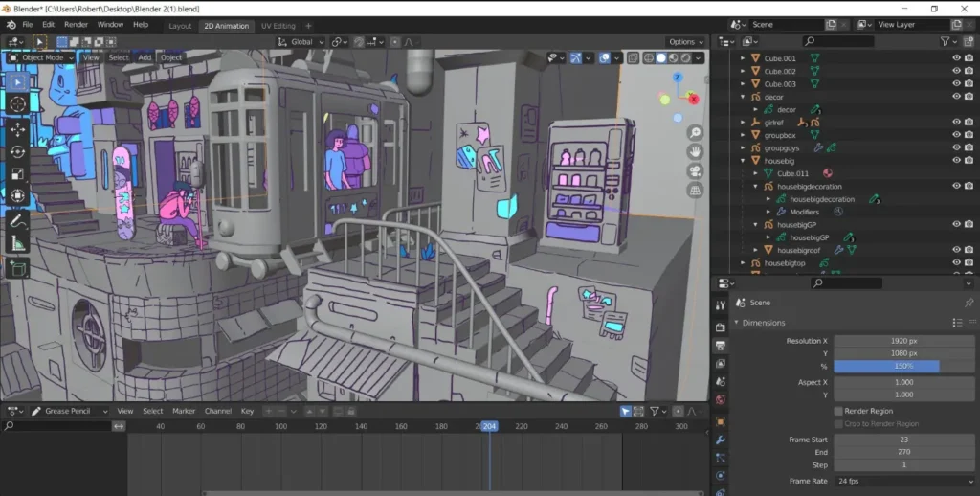Toggle snapping magnet in header
Image resolution: width=980 pixels, height=496 pixels.
click(359, 42)
